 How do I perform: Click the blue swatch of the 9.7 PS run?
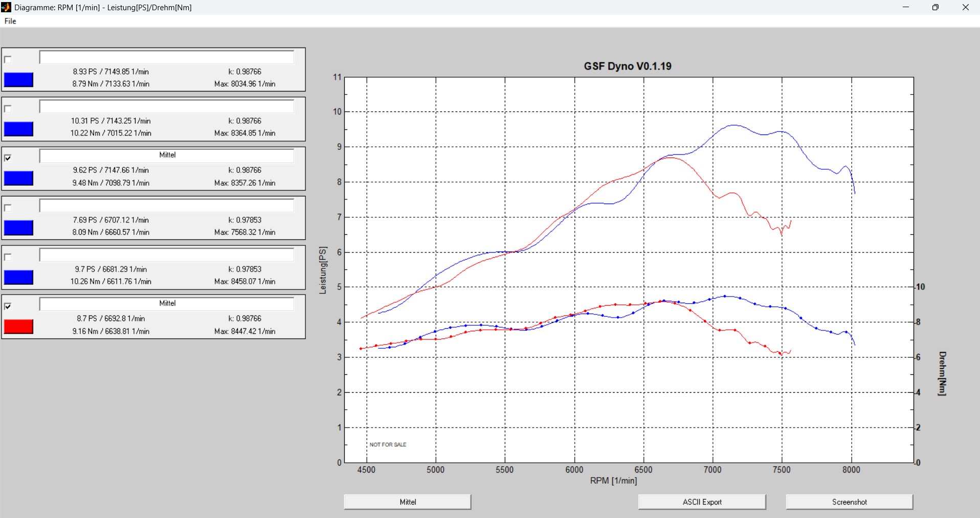(x=18, y=277)
